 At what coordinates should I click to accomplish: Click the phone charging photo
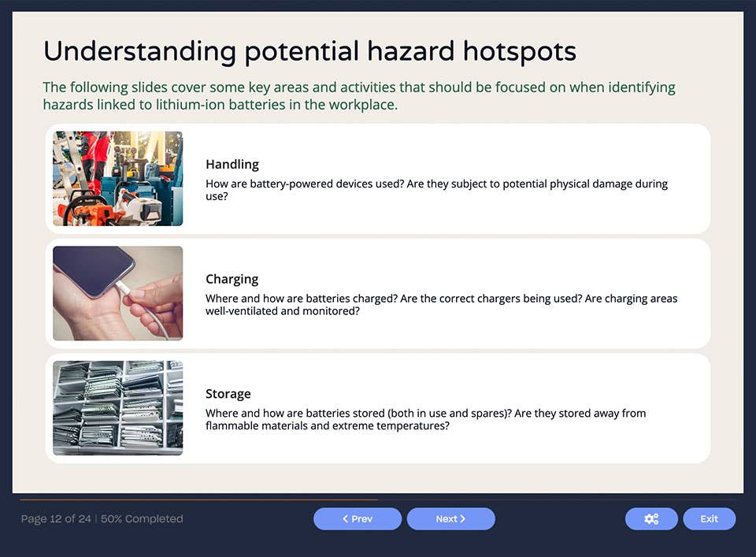(x=117, y=293)
